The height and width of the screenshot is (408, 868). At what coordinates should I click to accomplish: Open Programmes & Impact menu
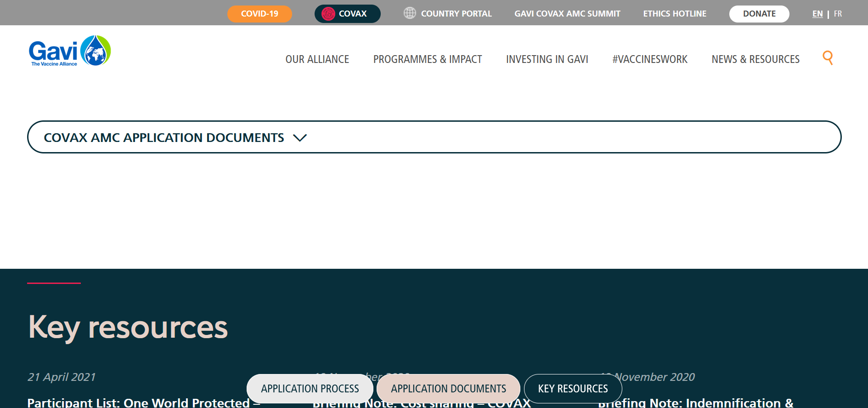[427, 59]
